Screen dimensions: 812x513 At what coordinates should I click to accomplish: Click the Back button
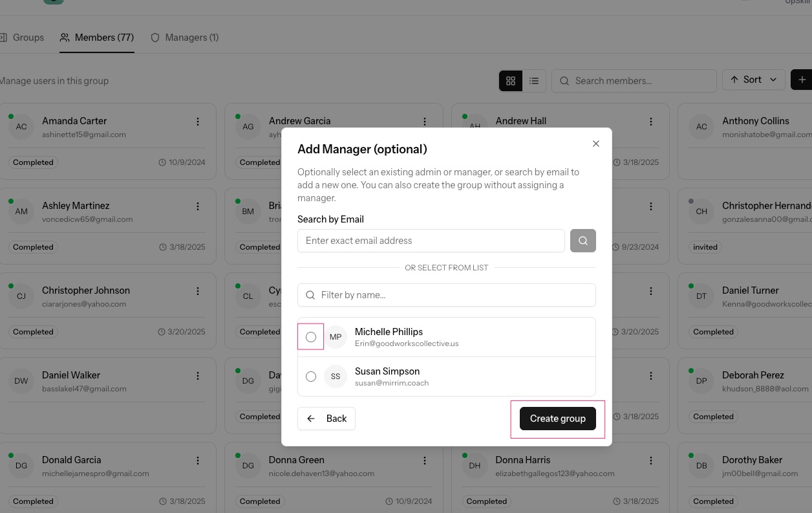pyautogui.click(x=326, y=419)
